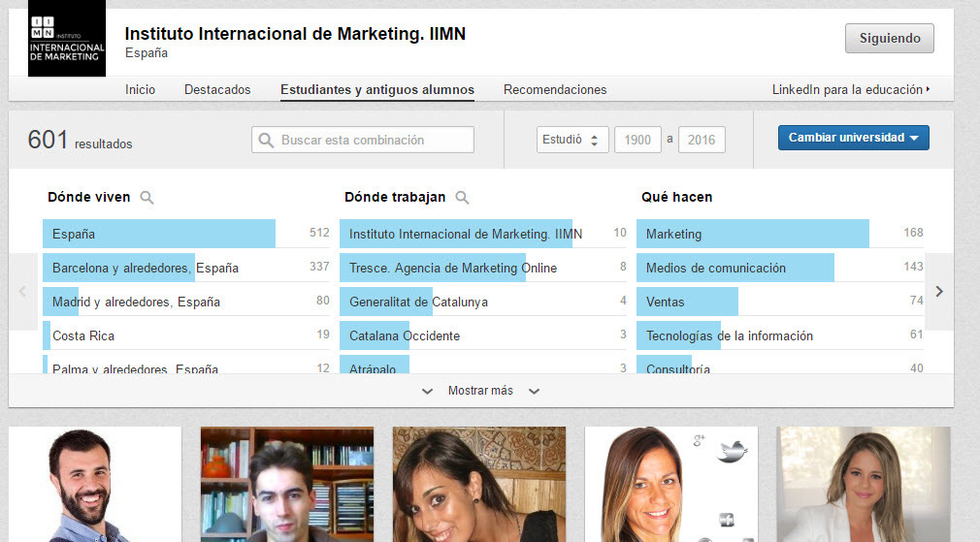The width and height of the screenshot is (980, 542).
Task: Click the 601 resultados count
Action: pyautogui.click(x=80, y=140)
